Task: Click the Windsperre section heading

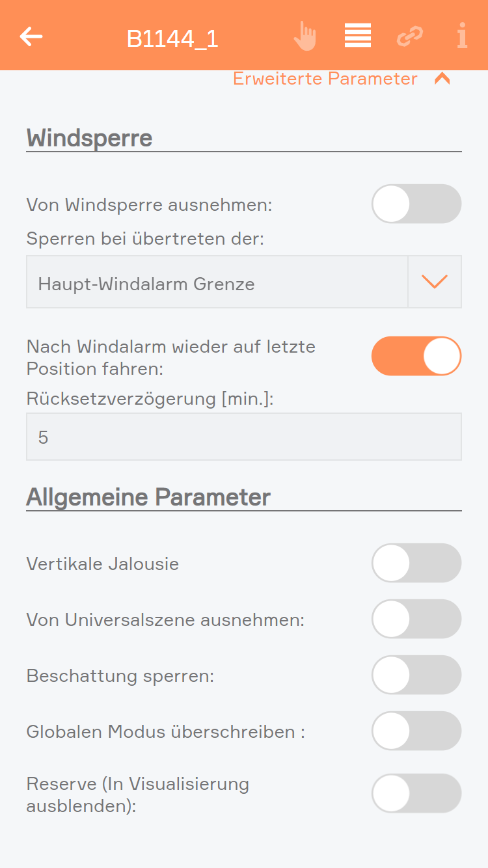Action: click(x=89, y=138)
